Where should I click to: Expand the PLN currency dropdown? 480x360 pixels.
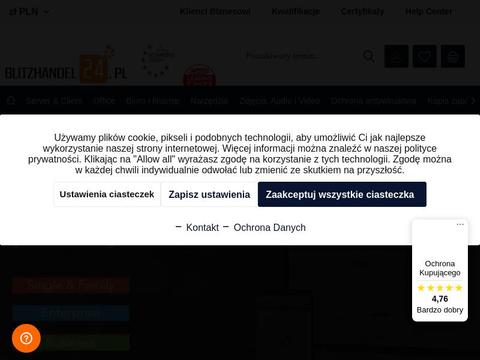[29, 12]
